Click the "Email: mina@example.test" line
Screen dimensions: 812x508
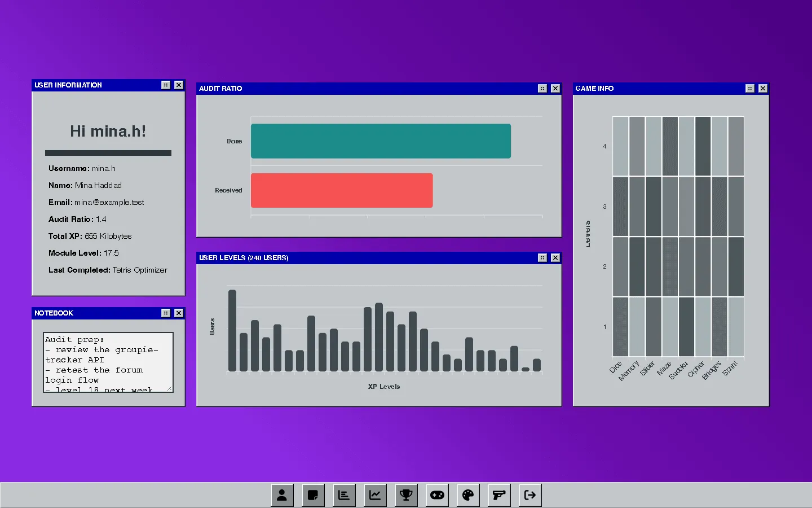96,203
